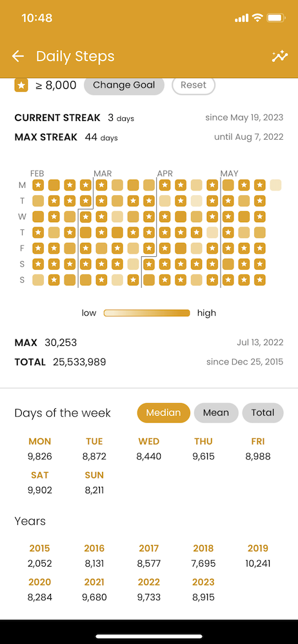The width and height of the screenshot is (298, 644).
Task: Open the trends sparkle chart icon
Action: 280,56
